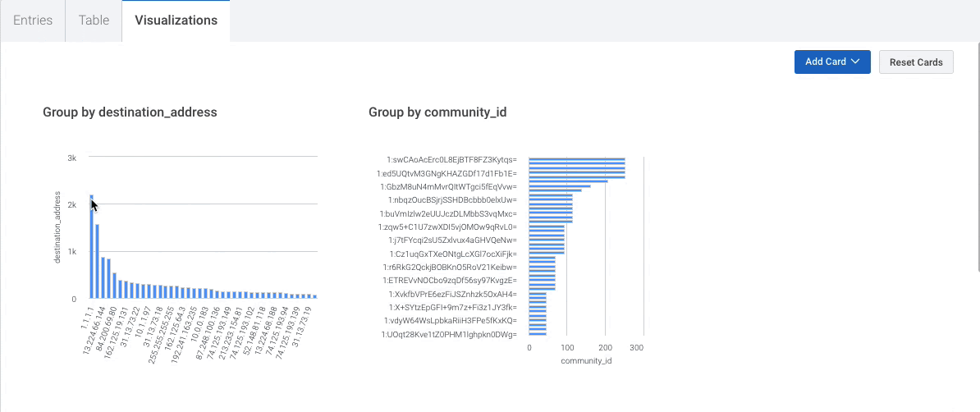Click the 1:UOqt28Kve1tZ0PHM1lghpkn0DWg= label
This screenshot has height=412, width=980.
pos(448,334)
